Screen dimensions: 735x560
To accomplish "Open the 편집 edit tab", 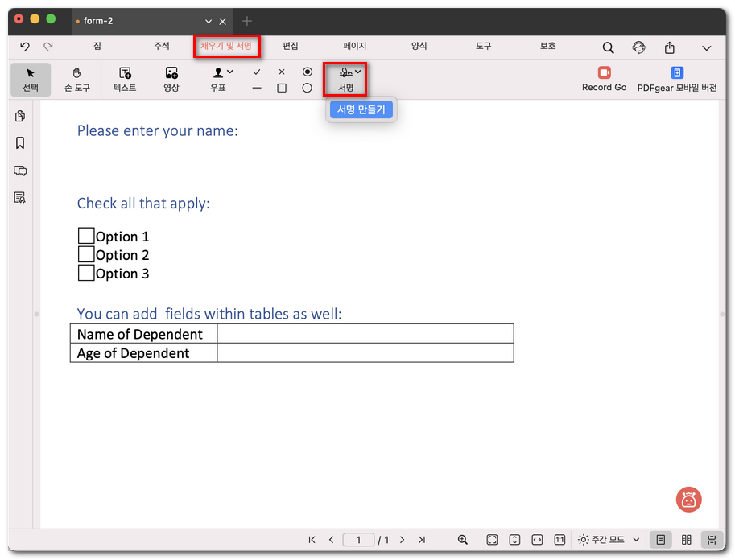I will coord(291,47).
